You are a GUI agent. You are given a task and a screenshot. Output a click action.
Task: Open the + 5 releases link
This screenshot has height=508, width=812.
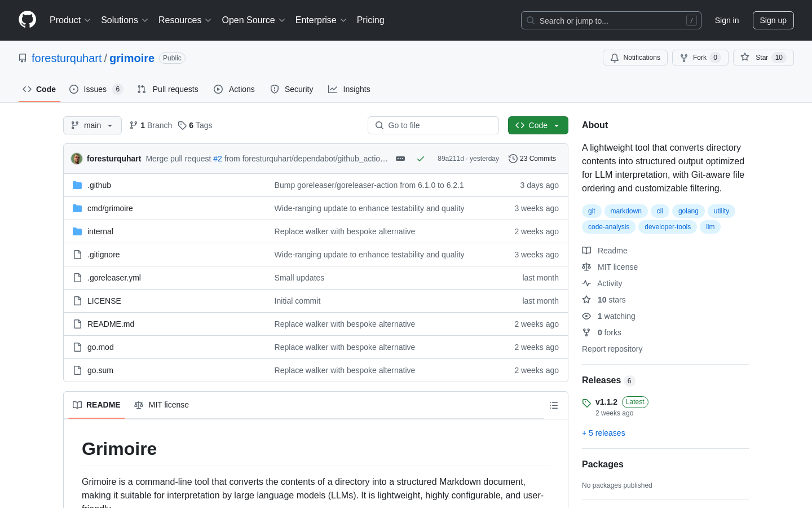[x=603, y=433]
